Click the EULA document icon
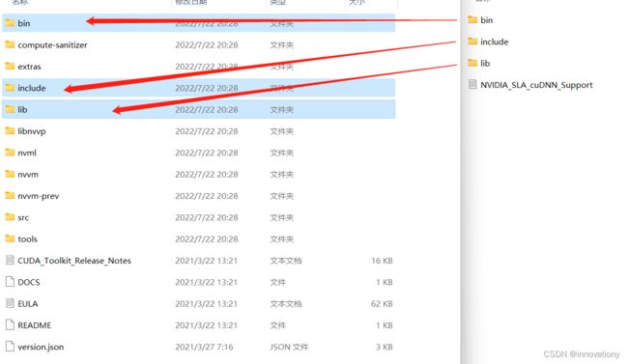 [x=10, y=303]
